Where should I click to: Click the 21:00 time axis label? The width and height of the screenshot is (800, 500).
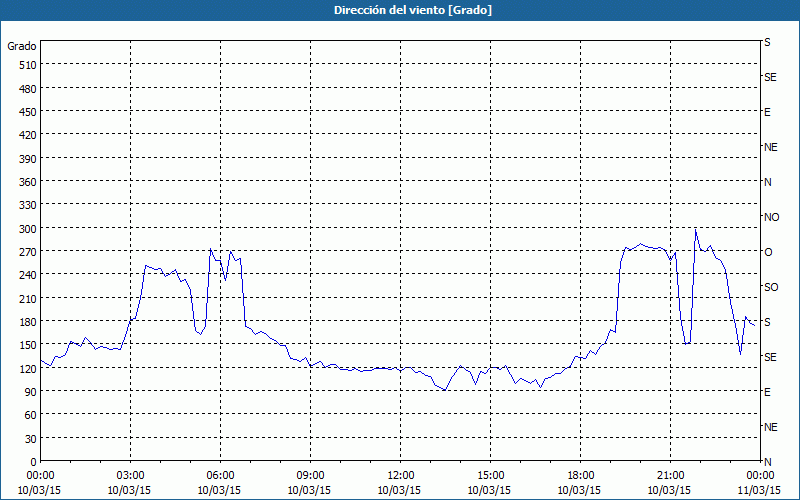point(670,476)
